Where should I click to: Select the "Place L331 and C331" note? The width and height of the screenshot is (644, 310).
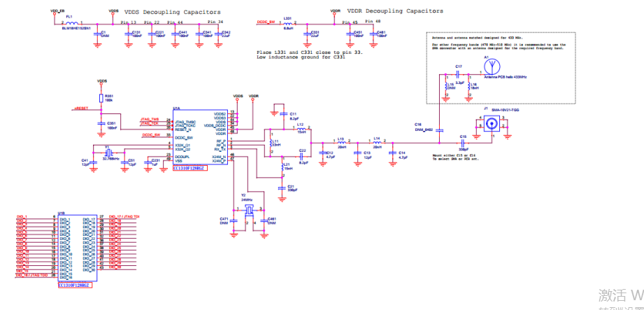click(x=302, y=52)
